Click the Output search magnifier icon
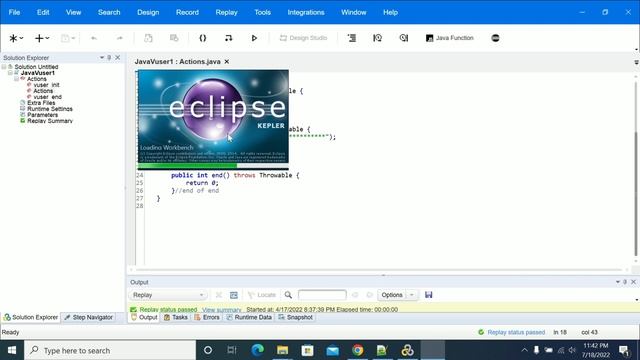 [x=288, y=295]
